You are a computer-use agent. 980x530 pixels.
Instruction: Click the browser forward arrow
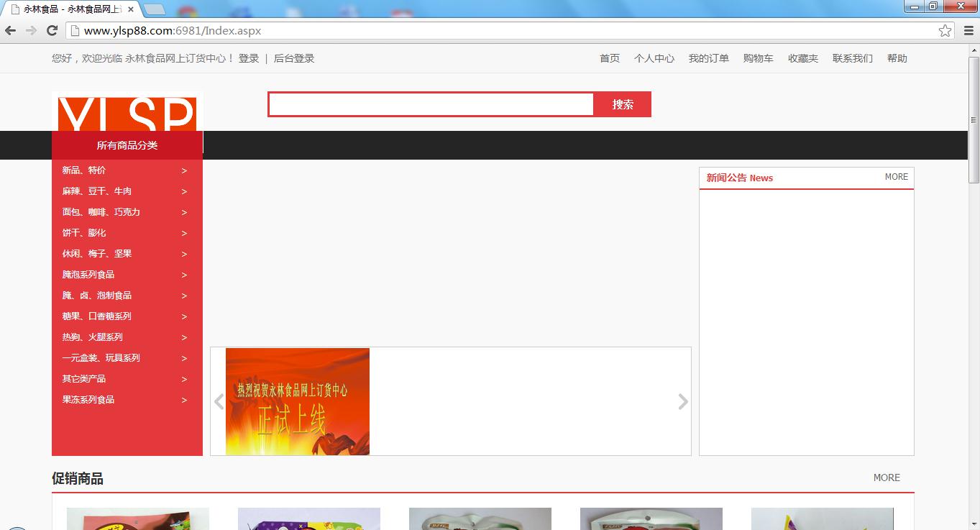tap(31, 30)
